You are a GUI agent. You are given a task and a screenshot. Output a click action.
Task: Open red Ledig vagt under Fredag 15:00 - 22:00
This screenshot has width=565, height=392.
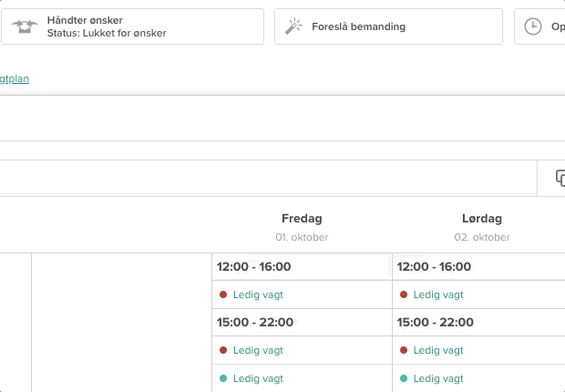pyautogui.click(x=258, y=350)
